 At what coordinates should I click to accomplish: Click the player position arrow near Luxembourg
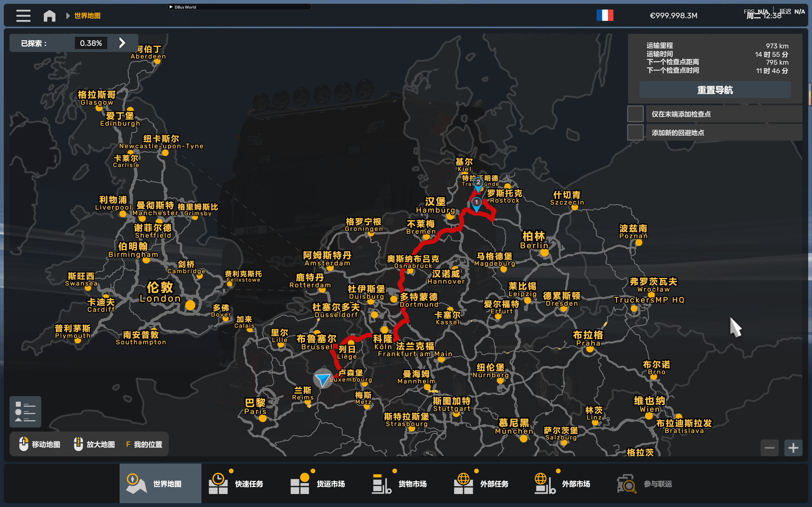coord(323,379)
